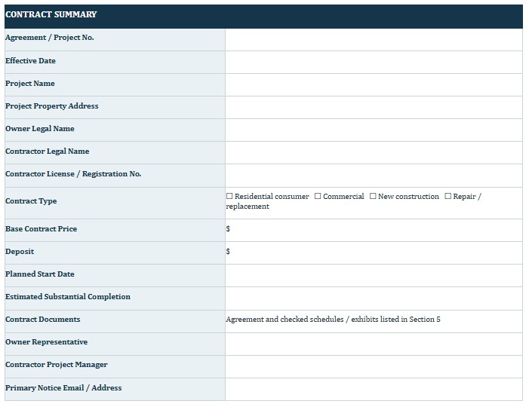Click the Estimated Substantial Completion field
Screen dimensions: 532x407
point(374,298)
